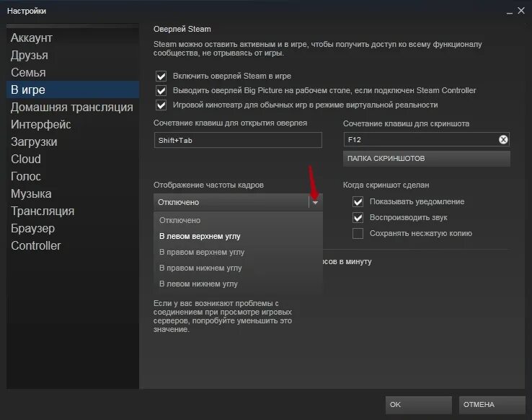Image resolution: width=532 pixels, height=420 pixels.
Task: Select the В игре section
Action: tap(73, 89)
